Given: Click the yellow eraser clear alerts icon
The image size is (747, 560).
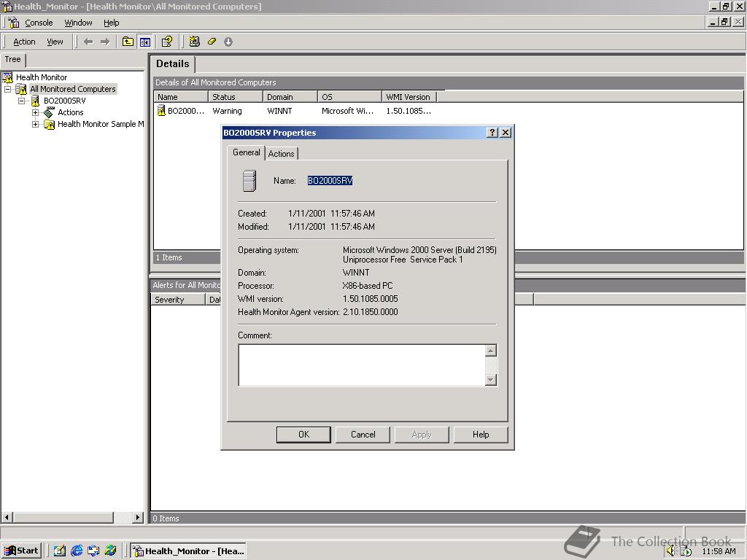Looking at the screenshot, I should [x=212, y=42].
